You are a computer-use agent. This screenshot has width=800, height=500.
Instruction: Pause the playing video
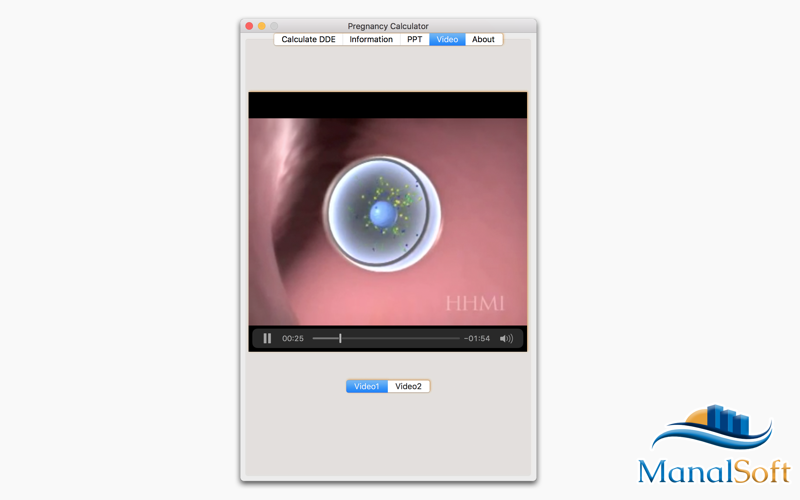coord(267,338)
